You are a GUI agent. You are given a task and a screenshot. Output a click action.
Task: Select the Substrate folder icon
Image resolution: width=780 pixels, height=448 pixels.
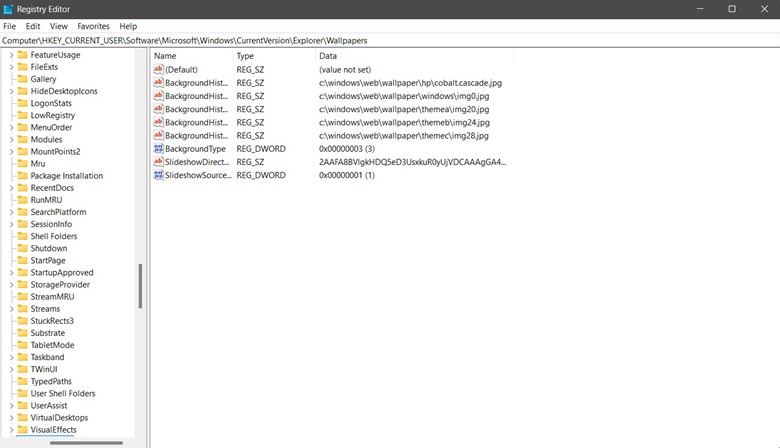pyautogui.click(x=22, y=333)
